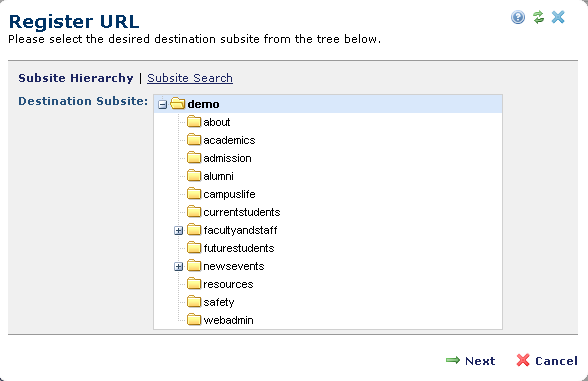
Task: Click the green Next arrow icon
Action: pyautogui.click(x=453, y=360)
